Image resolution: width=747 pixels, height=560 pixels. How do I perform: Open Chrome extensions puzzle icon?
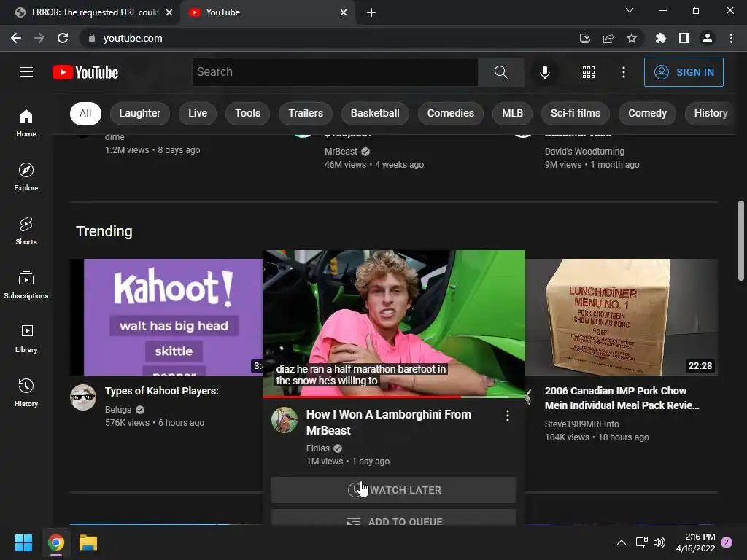(660, 38)
